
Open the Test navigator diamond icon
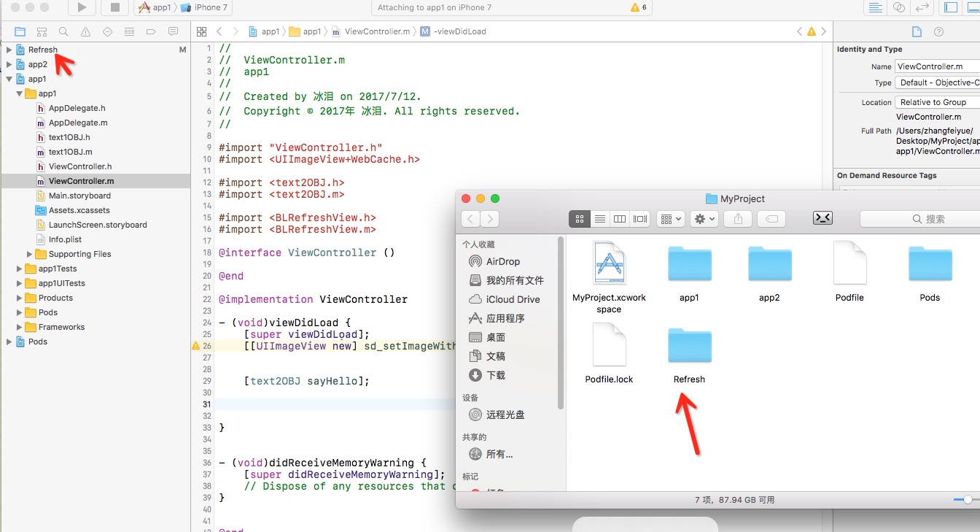(x=107, y=31)
